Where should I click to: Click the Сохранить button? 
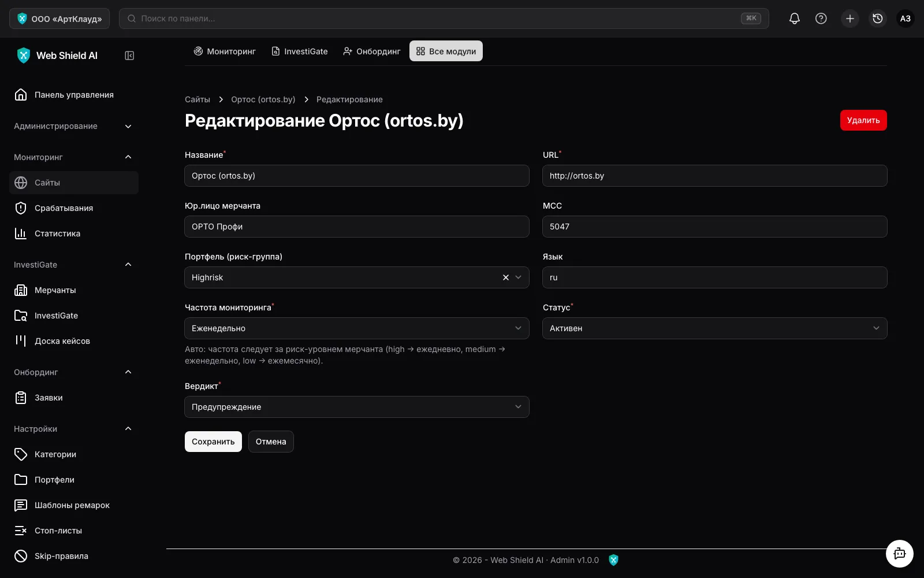point(213,442)
